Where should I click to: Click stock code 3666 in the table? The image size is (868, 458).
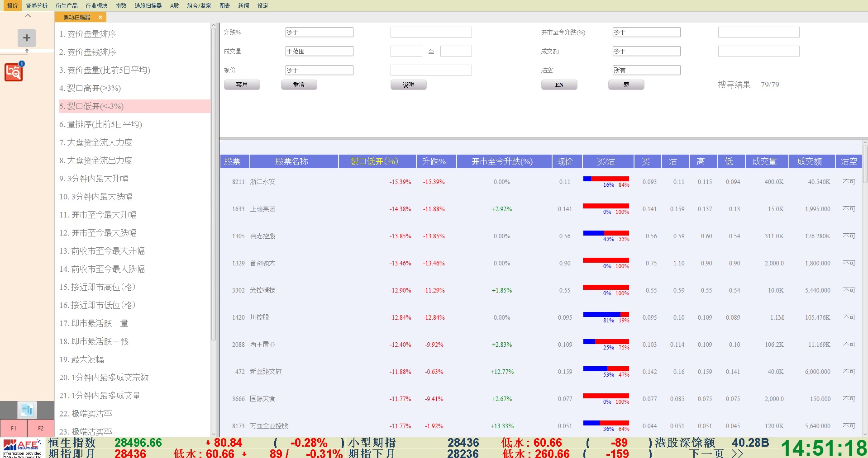[238, 399]
